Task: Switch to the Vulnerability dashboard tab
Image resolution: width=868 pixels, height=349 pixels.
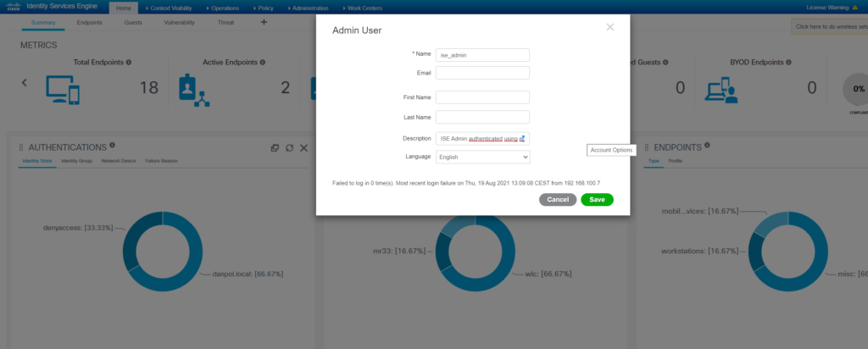Action: 180,23
